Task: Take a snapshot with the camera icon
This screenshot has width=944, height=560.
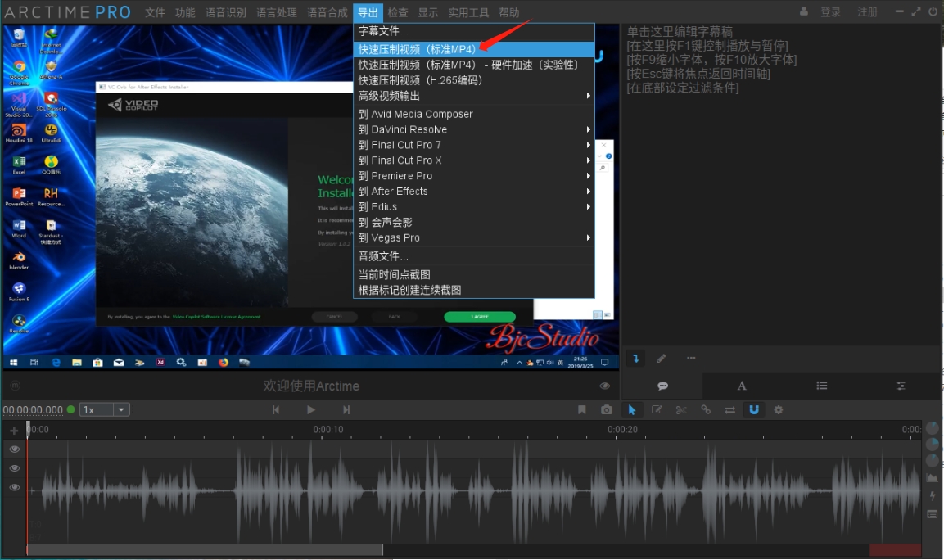Action: (x=606, y=410)
